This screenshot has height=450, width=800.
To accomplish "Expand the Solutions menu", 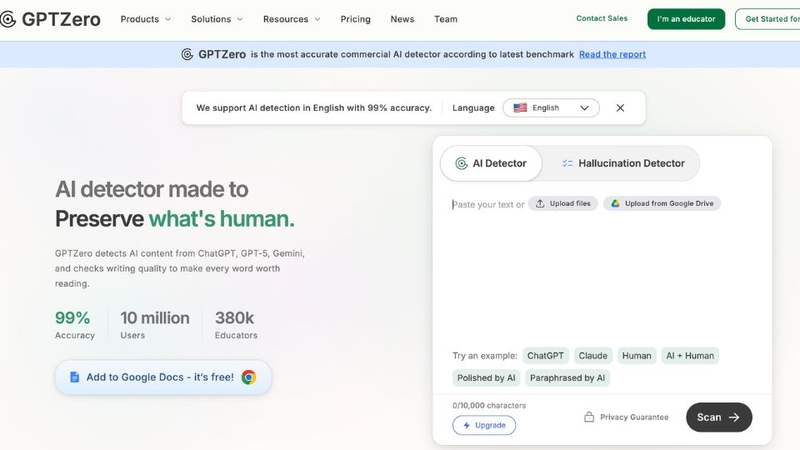I will pos(217,19).
